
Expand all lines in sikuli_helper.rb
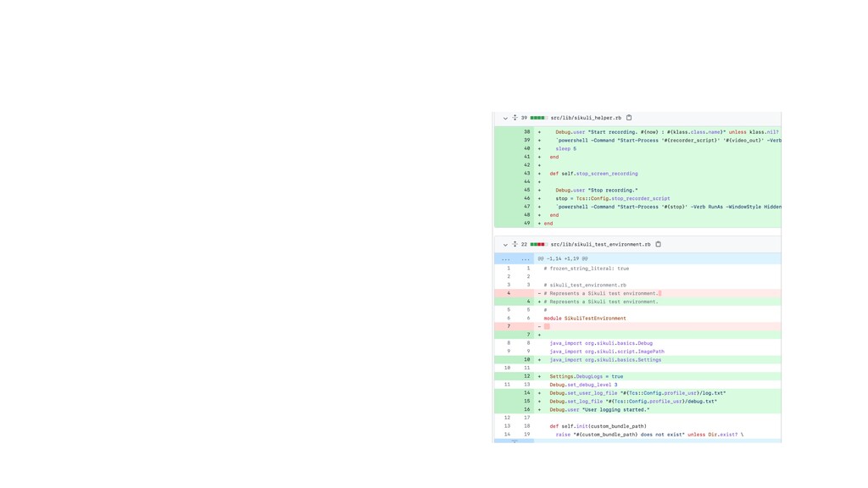click(515, 118)
